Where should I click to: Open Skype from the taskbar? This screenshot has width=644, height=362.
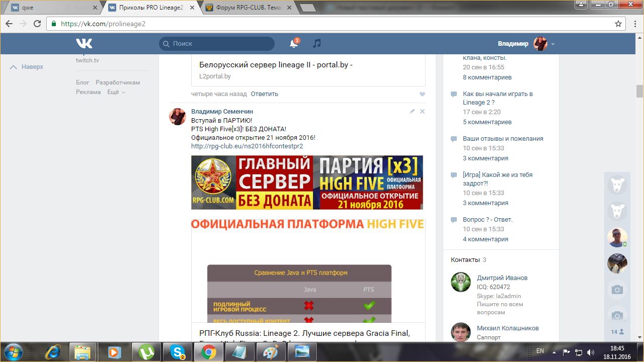(x=177, y=352)
